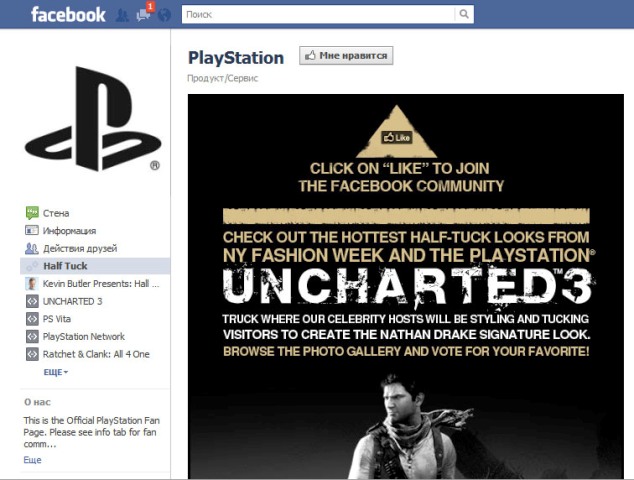Click the Информация card icon
634x480 pixels.
tap(32, 230)
